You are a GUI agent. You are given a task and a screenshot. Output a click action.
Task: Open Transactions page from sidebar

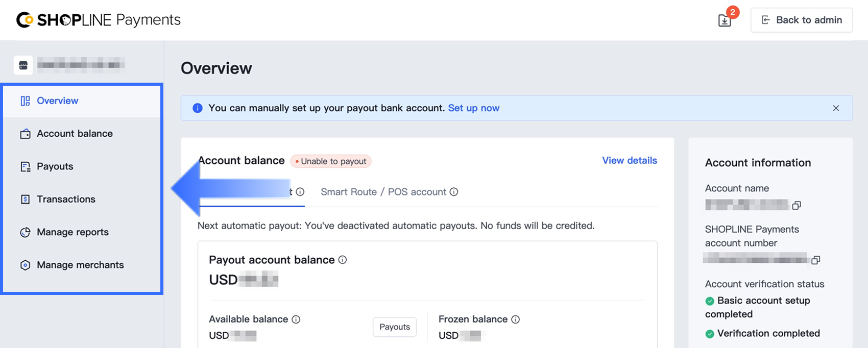click(66, 199)
